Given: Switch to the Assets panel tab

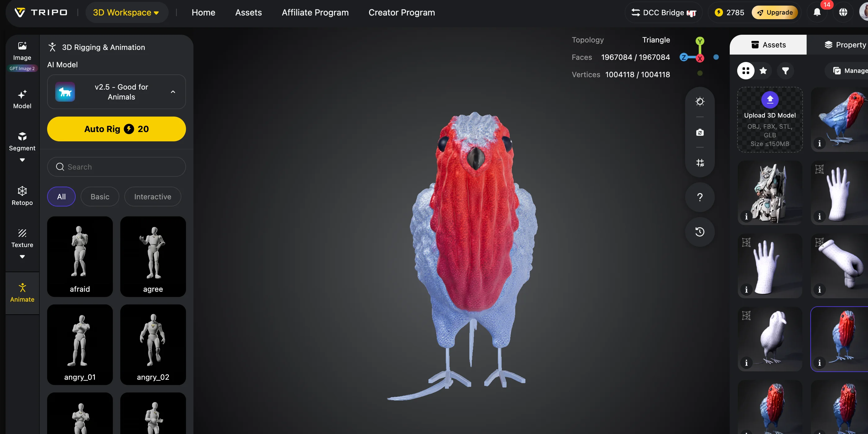Looking at the screenshot, I should (768, 45).
